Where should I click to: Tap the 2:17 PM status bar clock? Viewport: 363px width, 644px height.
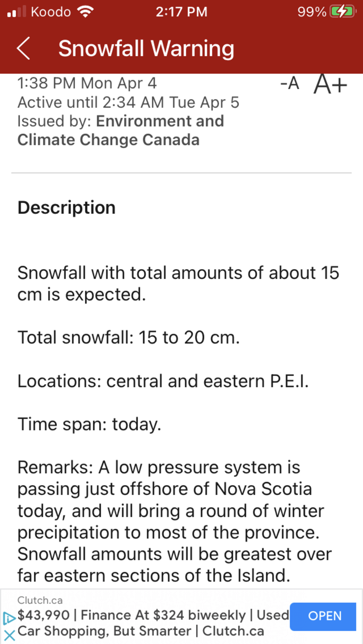pyautogui.click(x=181, y=12)
